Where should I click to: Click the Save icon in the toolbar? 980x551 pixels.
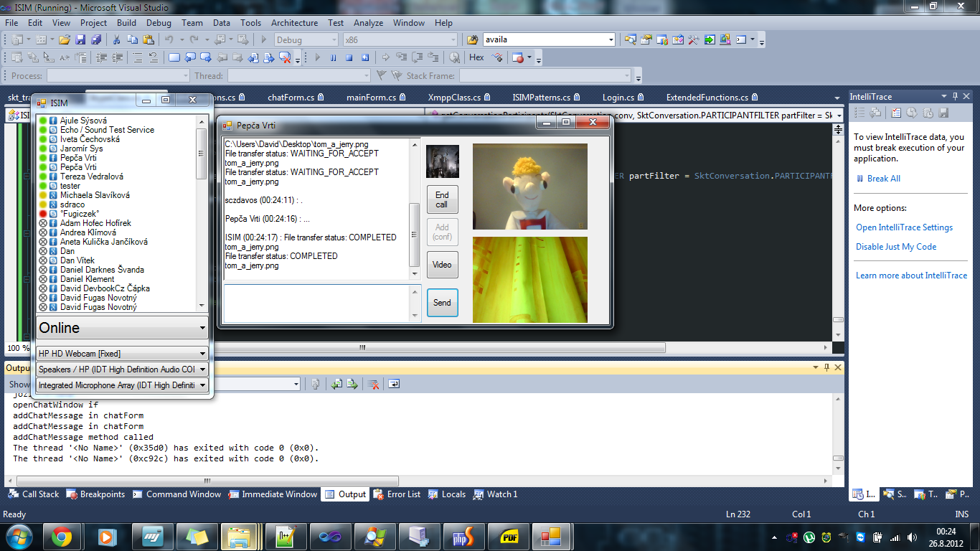[x=80, y=39]
